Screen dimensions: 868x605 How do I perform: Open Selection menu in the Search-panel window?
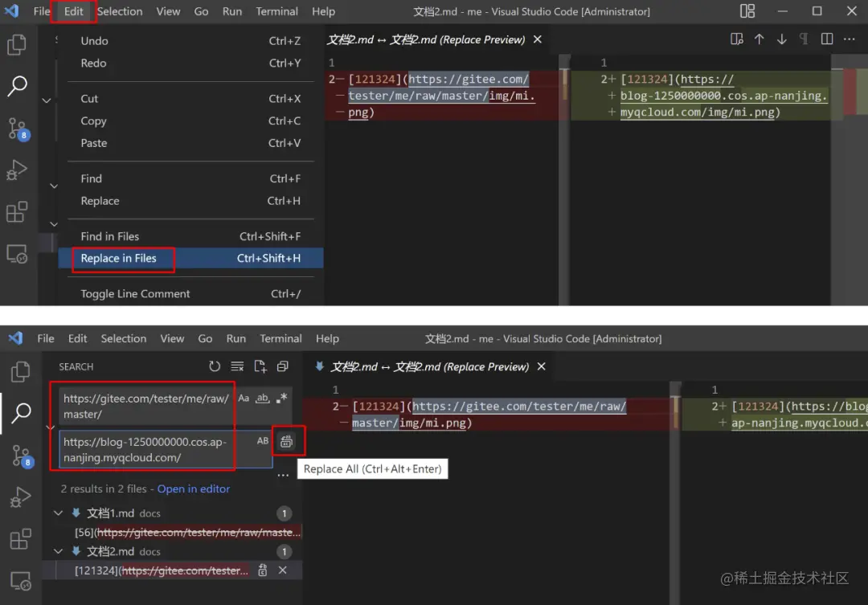(x=124, y=338)
